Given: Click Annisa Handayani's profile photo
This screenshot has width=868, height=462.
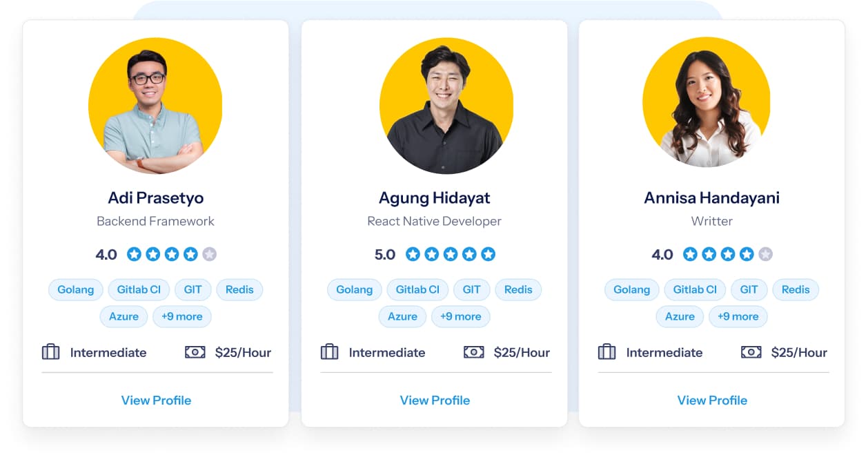Looking at the screenshot, I should [707, 103].
